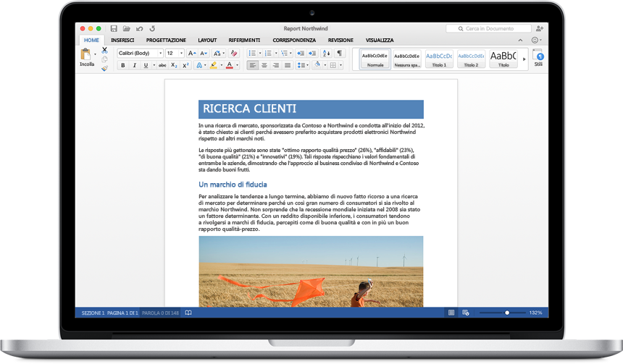Click the Open folder icon in title bar
Screen dimensions: 623x364
point(126,28)
